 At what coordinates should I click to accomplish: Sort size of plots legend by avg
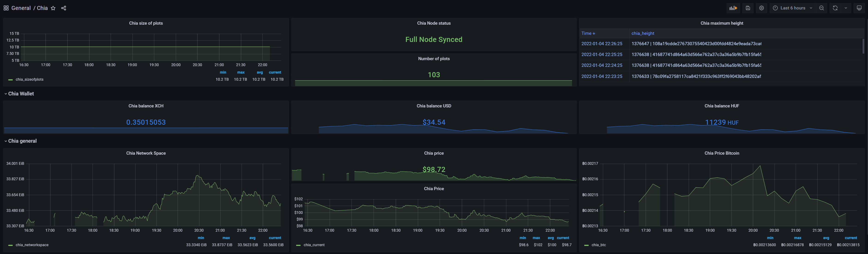259,72
